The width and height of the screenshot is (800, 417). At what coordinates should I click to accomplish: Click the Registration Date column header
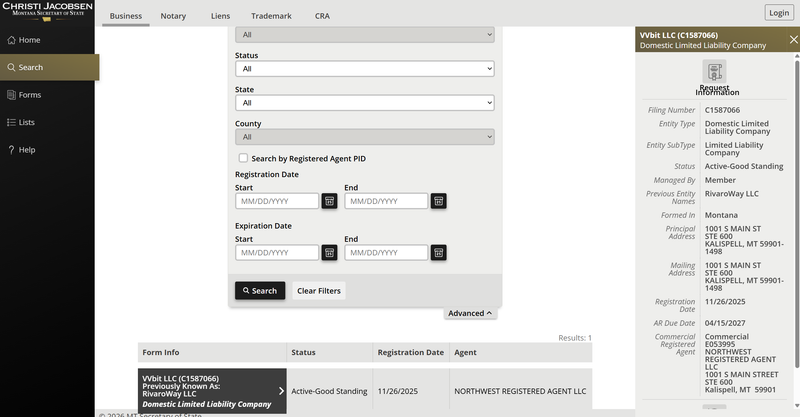coord(411,352)
